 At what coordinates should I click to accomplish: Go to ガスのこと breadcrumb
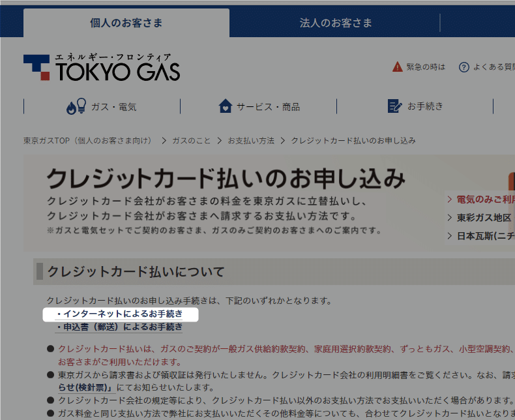(x=191, y=141)
